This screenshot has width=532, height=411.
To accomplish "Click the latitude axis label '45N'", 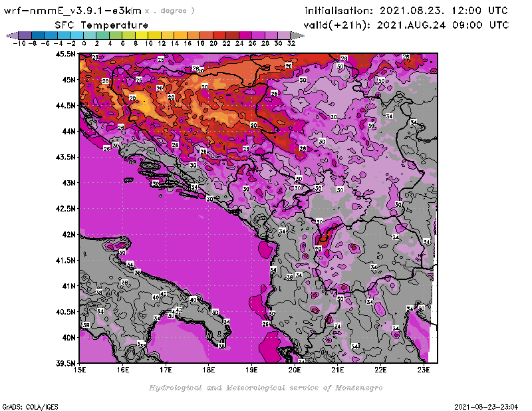I will (x=69, y=80).
